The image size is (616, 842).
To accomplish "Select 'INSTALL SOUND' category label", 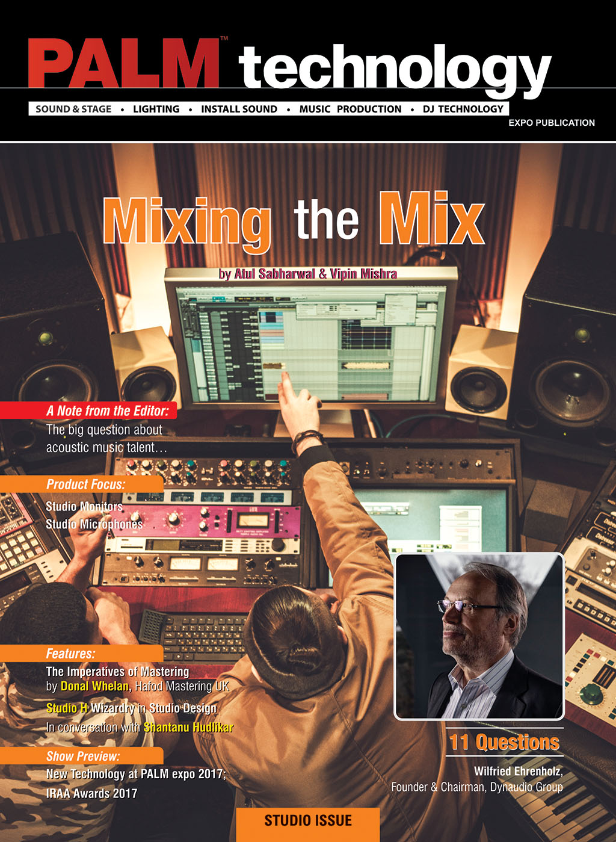I will pyautogui.click(x=239, y=109).
